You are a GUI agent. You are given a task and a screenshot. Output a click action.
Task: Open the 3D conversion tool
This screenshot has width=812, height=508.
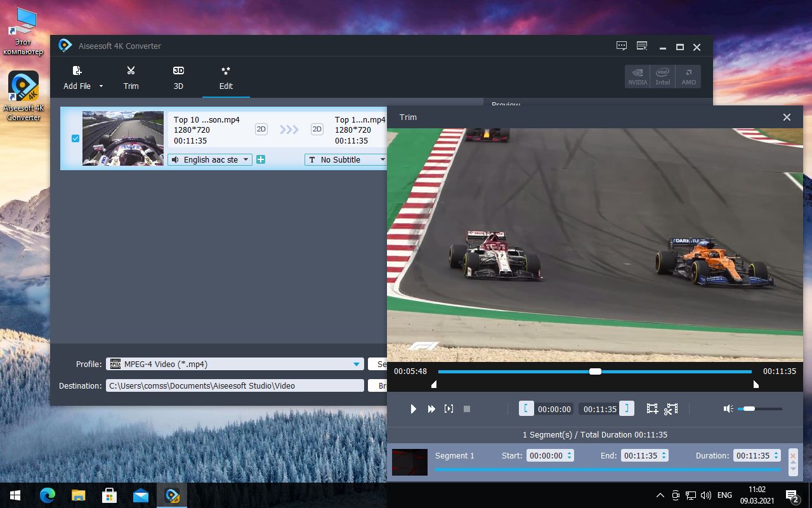(x=178, y=76)
